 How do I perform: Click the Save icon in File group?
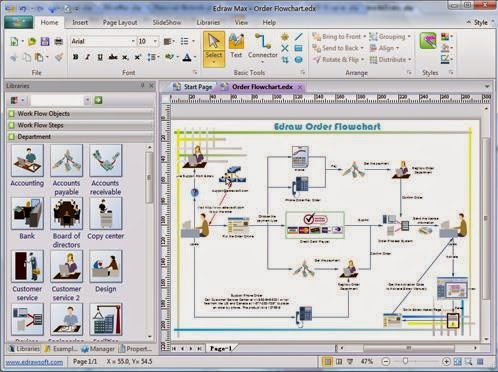(x=45, y=41)
